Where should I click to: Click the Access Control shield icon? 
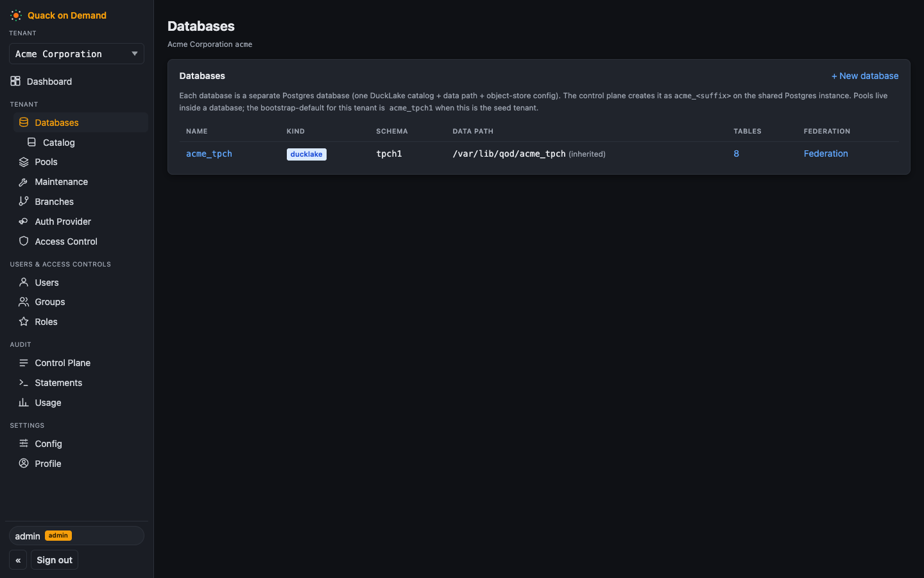[x=24, y=241]
